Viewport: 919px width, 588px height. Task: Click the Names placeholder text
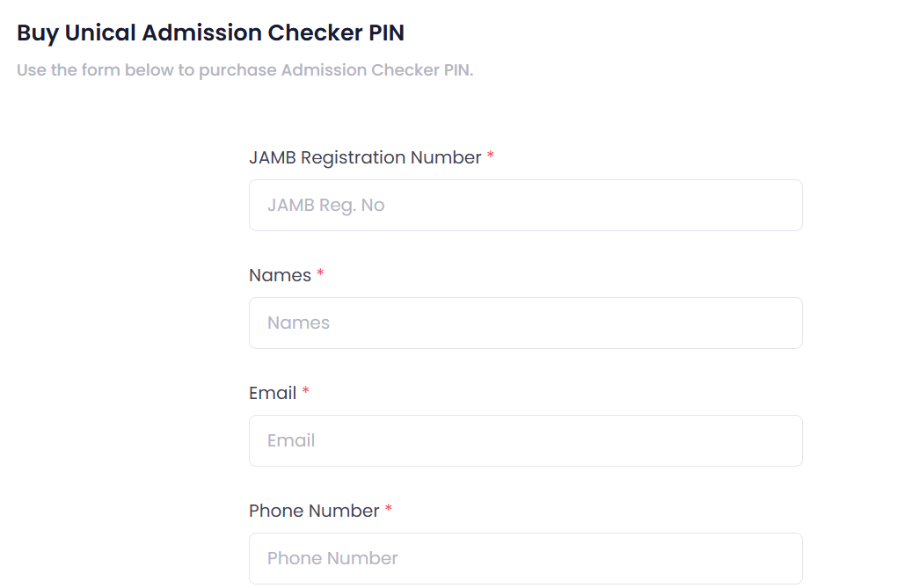pyautogui.click(x=299, y=323)
